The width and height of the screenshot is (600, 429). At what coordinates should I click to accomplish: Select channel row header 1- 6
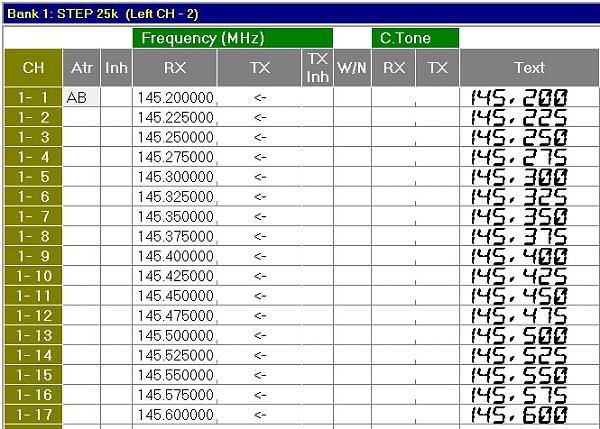(33, 197)
